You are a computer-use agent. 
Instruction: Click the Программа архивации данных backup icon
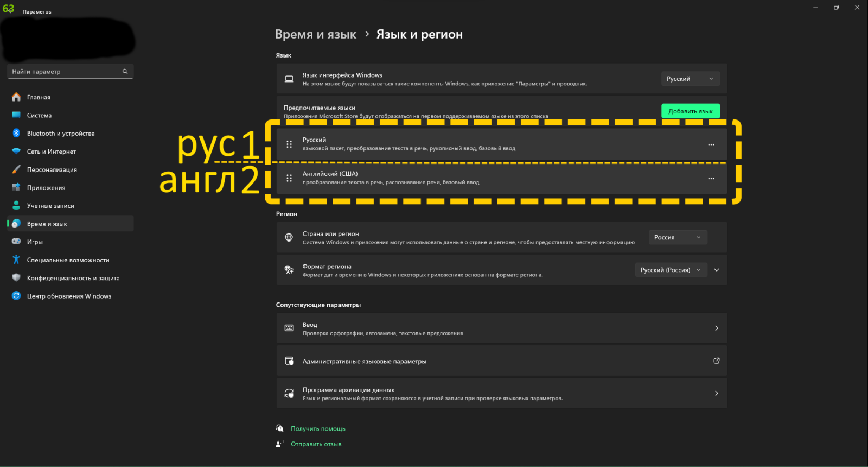tap(289, 394)
